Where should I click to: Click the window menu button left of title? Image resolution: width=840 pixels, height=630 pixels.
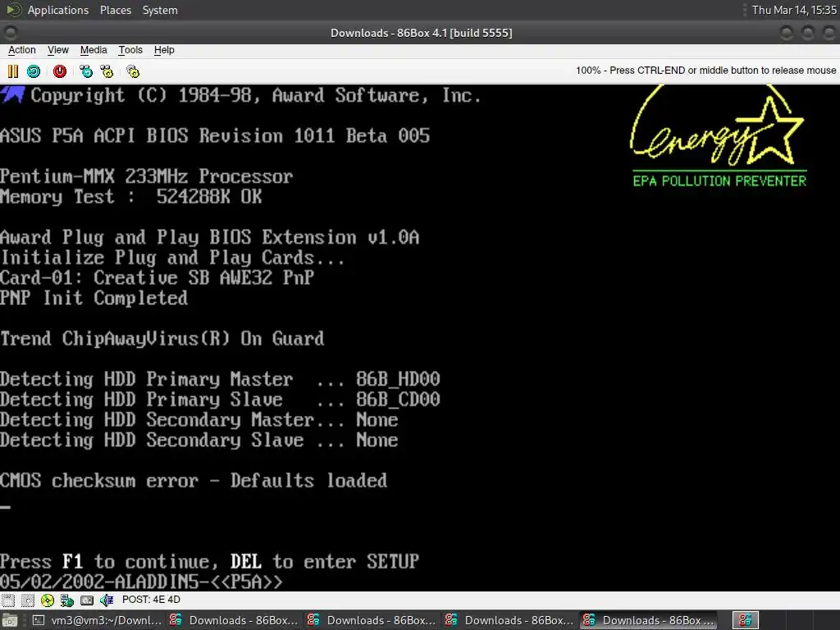(x=11, y=33)
